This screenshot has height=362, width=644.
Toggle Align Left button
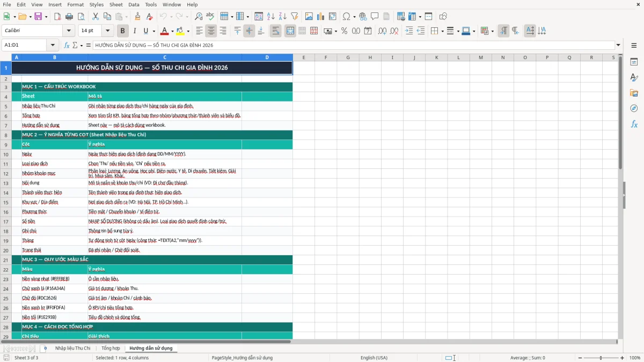(x=199, y=31)
